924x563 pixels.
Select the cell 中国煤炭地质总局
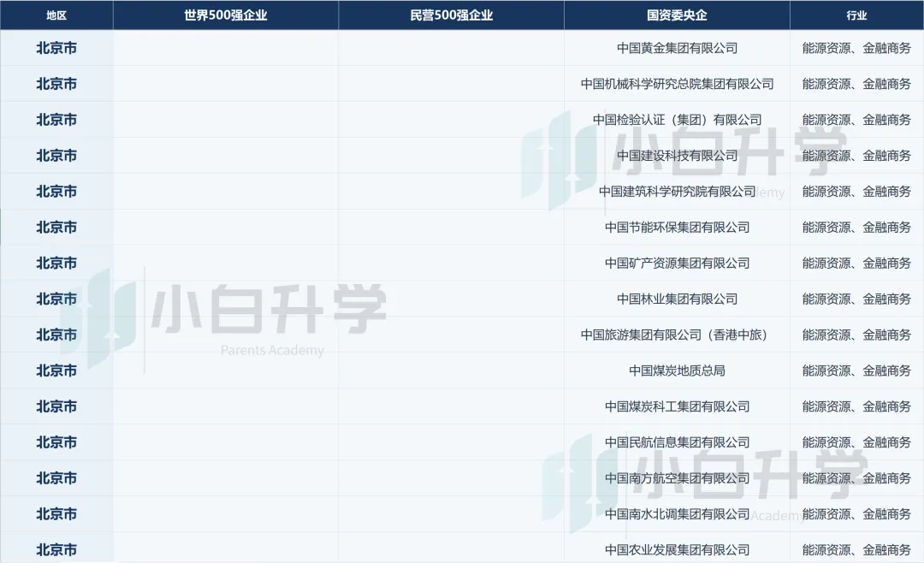[x=677, y=370]
